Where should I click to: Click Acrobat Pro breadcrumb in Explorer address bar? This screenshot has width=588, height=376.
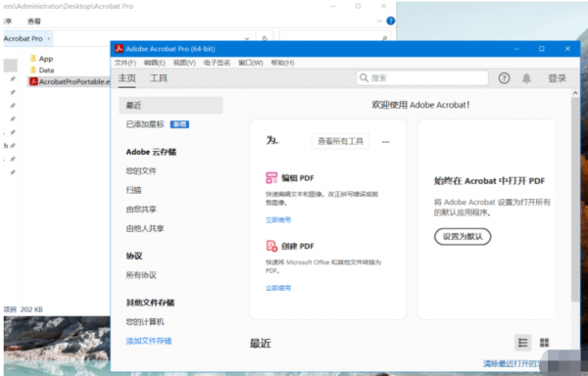[x=24, y=38]
